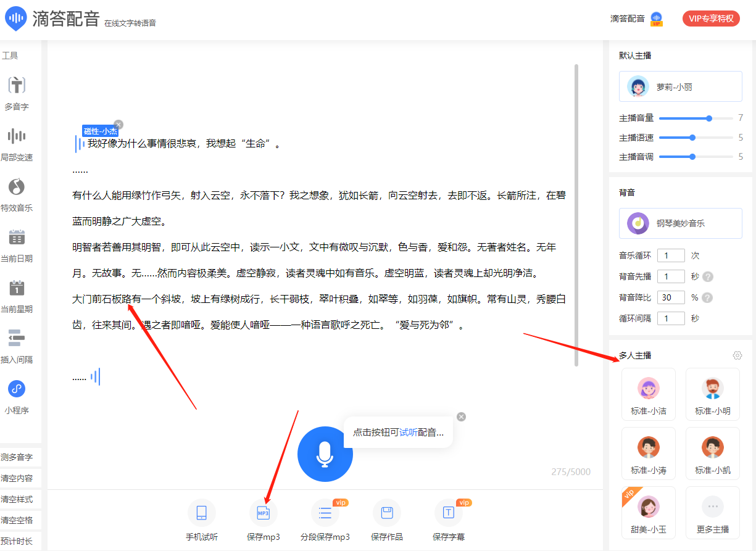
Task: Open the 小程序 mini-program icon
Action: pyautogui.click(x=17, y=389)
